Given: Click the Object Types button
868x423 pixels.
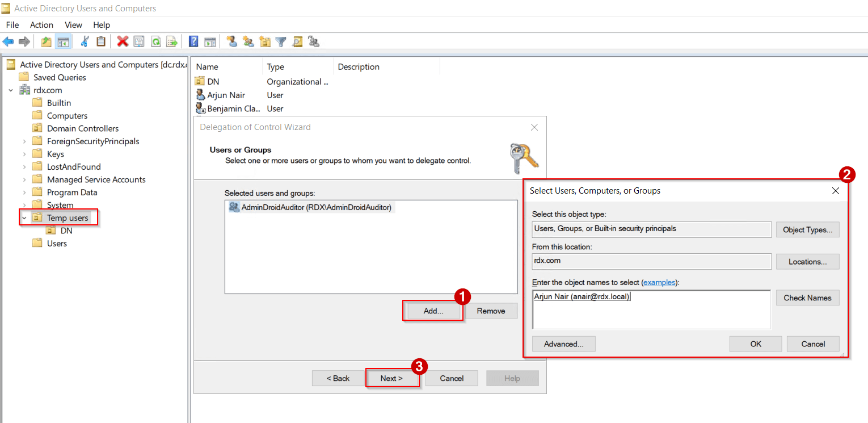Looking at the screenshot, I should tap(807, 229).
